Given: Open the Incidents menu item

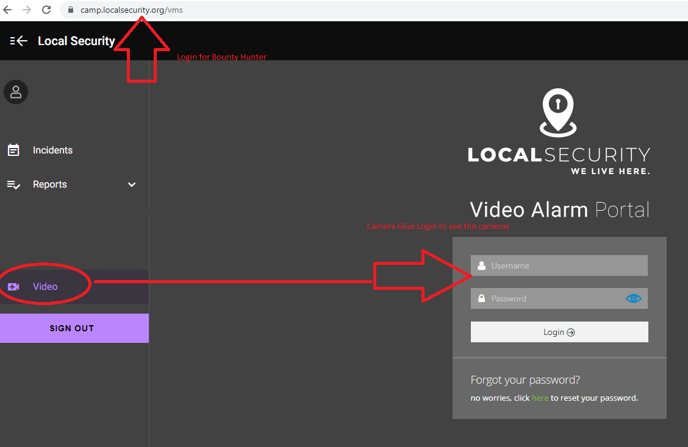Looking at the screenshot, I should [53, 150].
